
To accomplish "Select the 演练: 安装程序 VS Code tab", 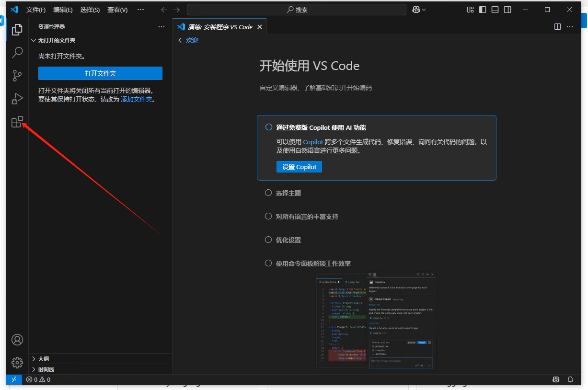I will click(x=219, y=27).
